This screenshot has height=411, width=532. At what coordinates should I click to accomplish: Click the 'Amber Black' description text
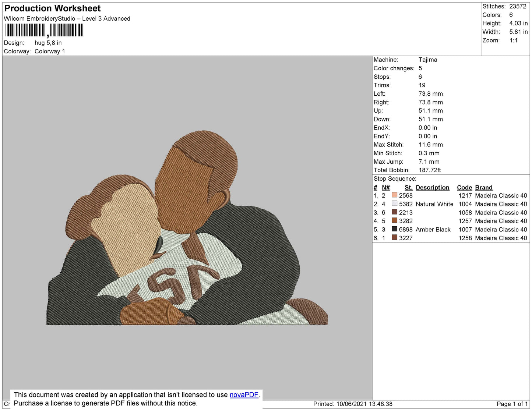coord(433,229)
